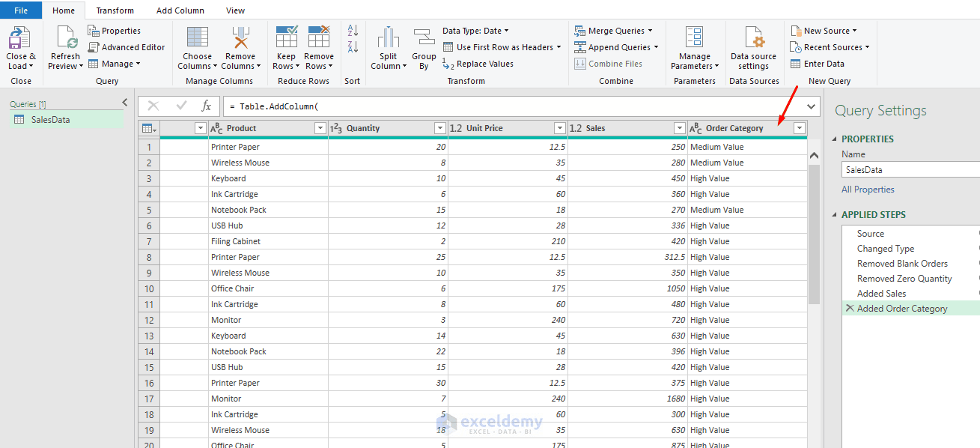The image size is (980, 448).
Task: Select the Removed Zero Quantity step
Action: click(x=904, y=278)
